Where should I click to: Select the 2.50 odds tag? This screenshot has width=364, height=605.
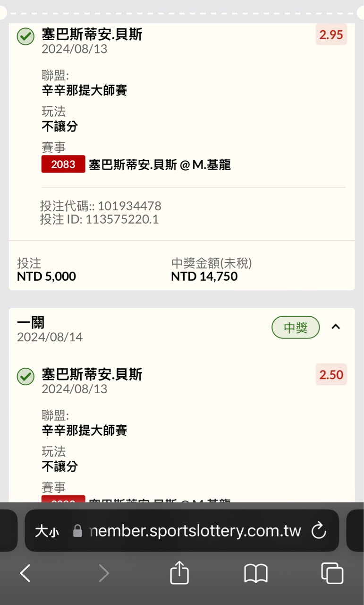pos(331,375)
